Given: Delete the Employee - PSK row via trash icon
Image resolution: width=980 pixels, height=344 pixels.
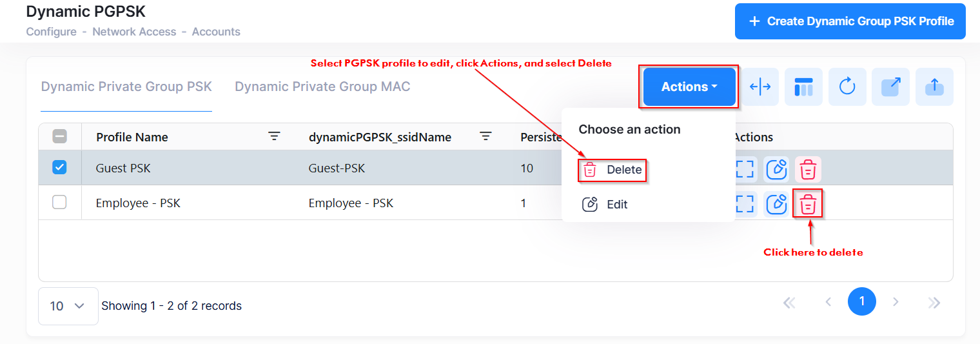Looking at the screenshot, I should [x=808, y=204].
